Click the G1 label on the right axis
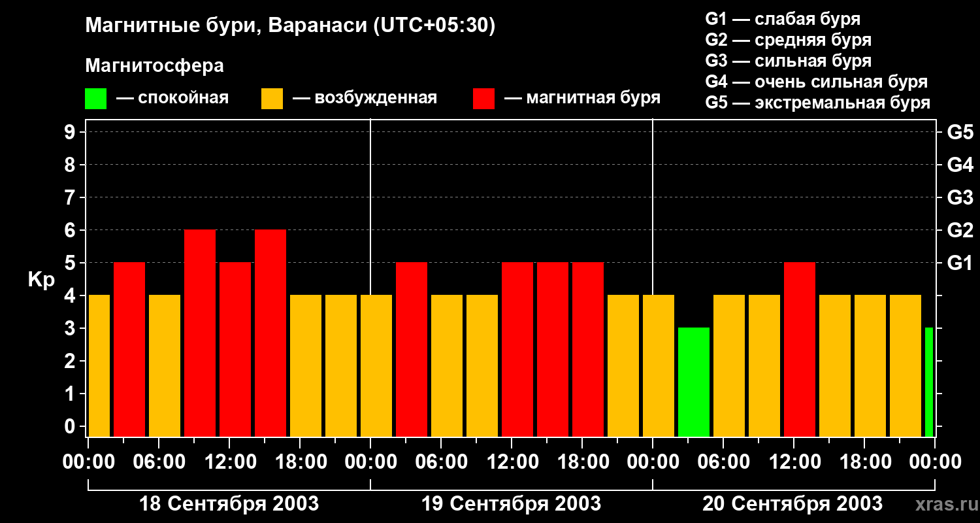980x523 pixels. pos(960,263)
